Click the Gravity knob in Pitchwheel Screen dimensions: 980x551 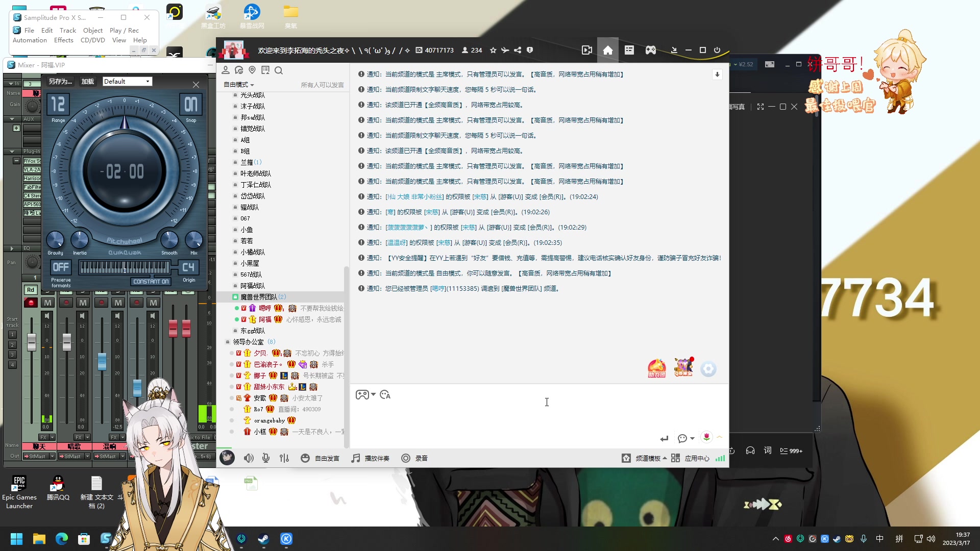pyautogui.click(x=55, y=239)
